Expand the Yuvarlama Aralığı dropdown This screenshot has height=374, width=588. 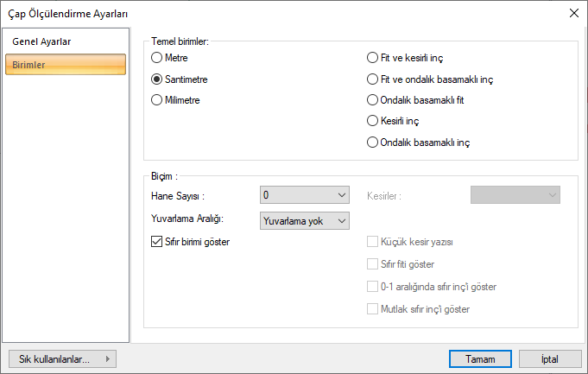(304, 220)
